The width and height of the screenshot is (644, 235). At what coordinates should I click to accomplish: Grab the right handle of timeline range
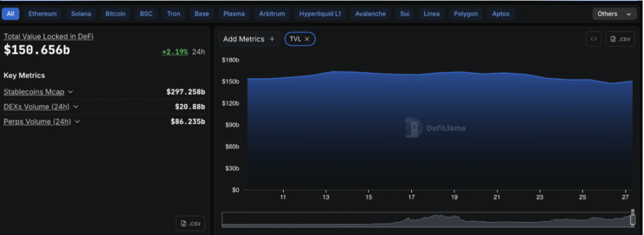click(633, 219)
